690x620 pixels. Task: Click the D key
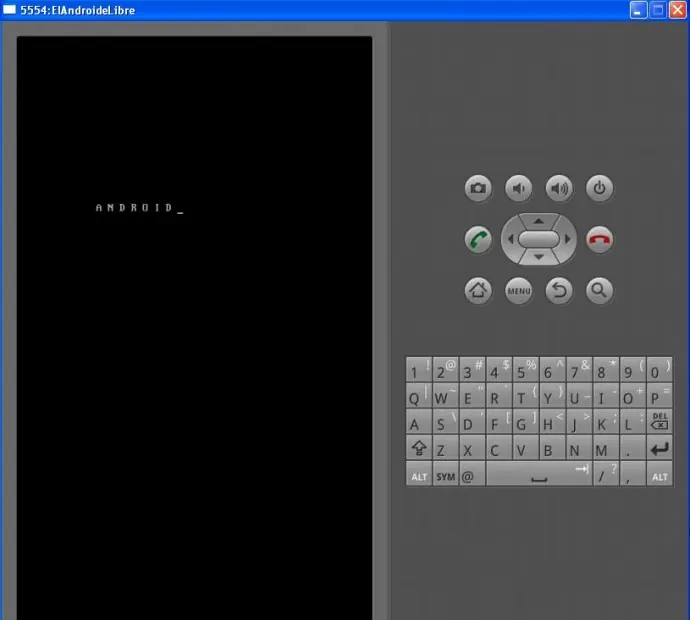pyautogui.click(x=472, y=422)
